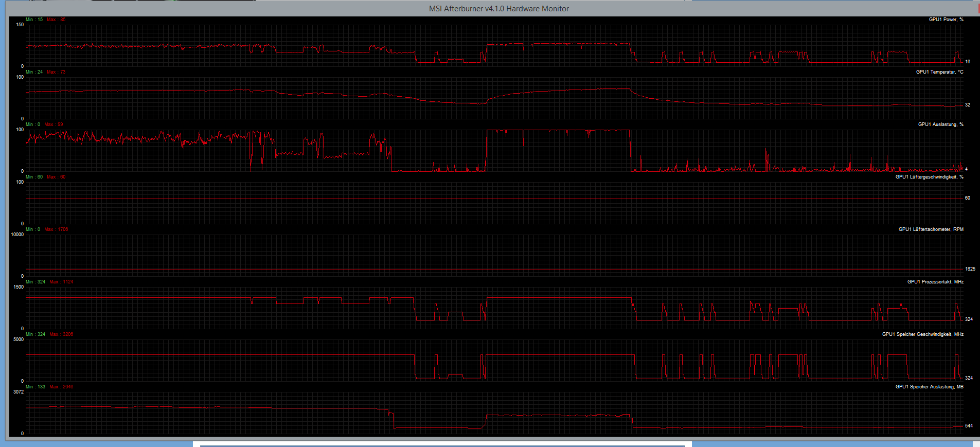Click the 'GPU1 Prozessortakt, MHz' label
The height and width of the screenshot is (447, 980).
pos(935,282)
